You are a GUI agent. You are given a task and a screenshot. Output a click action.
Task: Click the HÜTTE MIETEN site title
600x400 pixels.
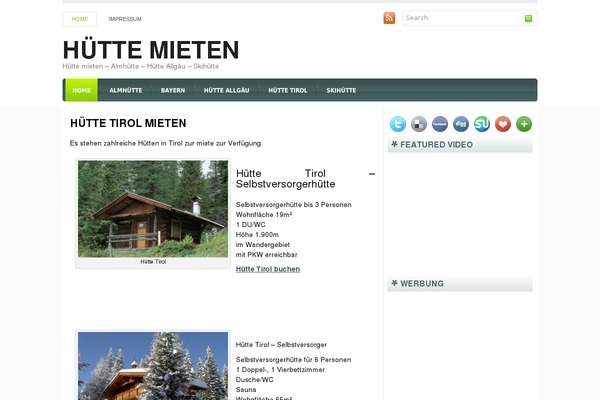151,50
